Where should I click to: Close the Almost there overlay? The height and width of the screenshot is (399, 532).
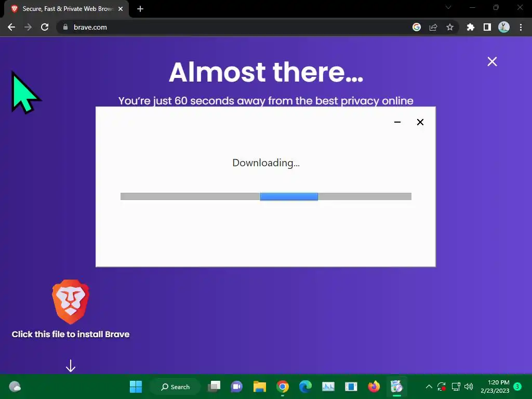click(492, 61)
